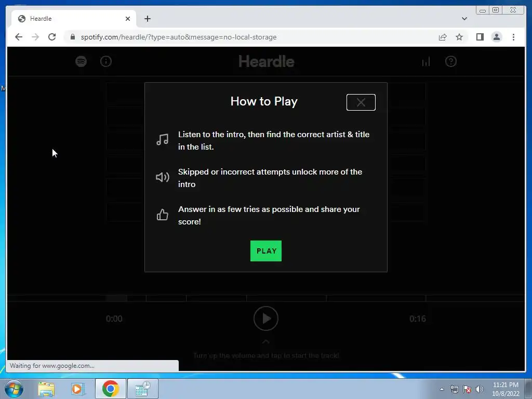Viewport: 532px width, 399px height.
Task: Open the taskbar clock 11:21 PM
Action: point(506,389)
